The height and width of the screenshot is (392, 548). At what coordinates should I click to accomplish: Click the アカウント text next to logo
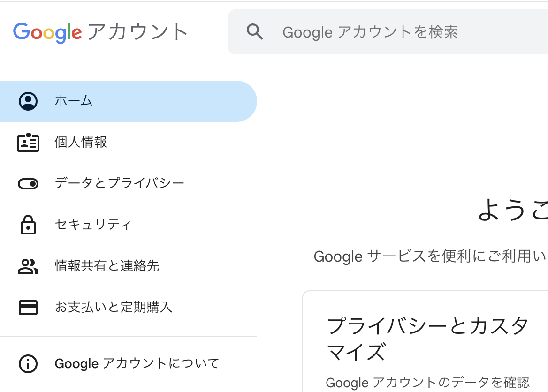pos(138,32)
